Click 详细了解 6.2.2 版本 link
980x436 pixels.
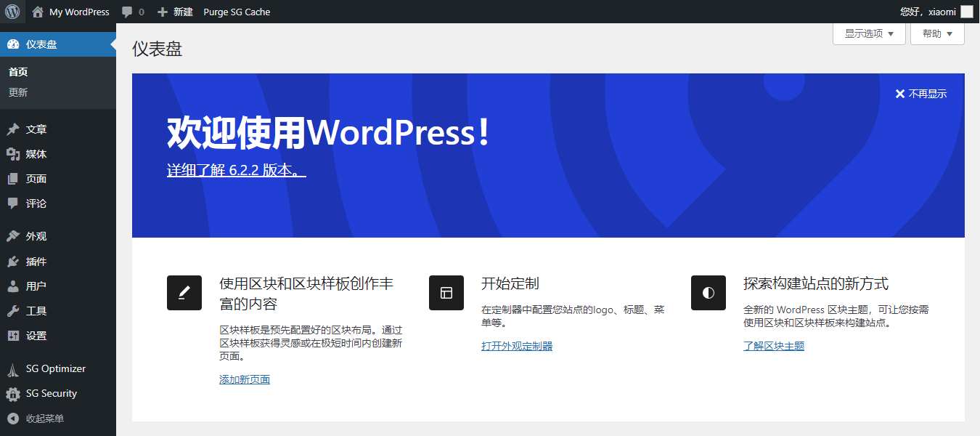pos(236,168)
